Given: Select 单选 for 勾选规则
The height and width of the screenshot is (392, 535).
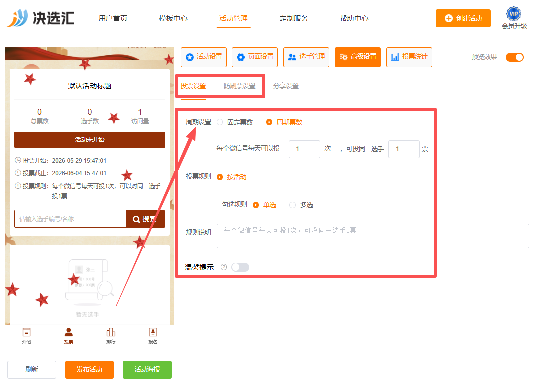Looking at the screenshot, I should click(x=264, y=205).
